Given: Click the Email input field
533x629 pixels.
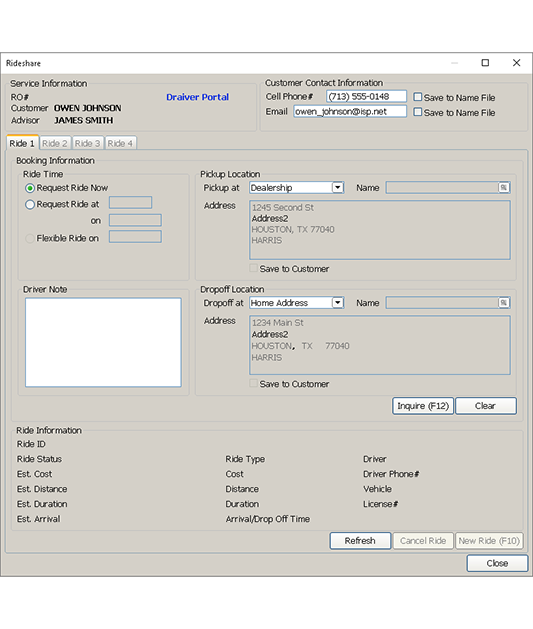Looking at the screenshot, I should pos(350,112).
